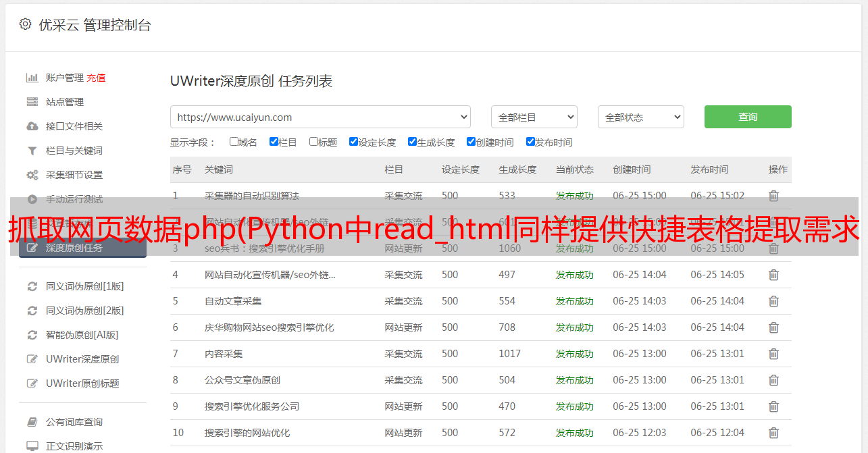
Task: Click generated length value 1017
Action: tap(510, 354)
